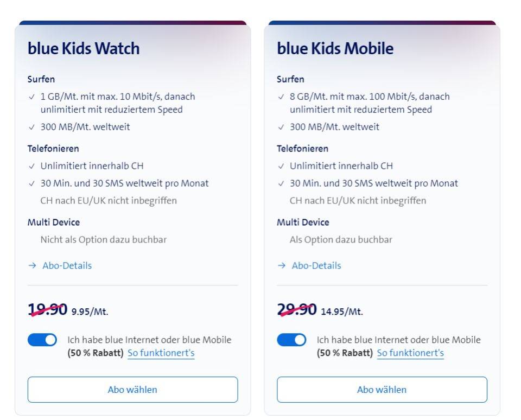Click "Abo wählen" under blue Kids Mobile
This screenshot has width=521, height=420.
tap(382, 389)
